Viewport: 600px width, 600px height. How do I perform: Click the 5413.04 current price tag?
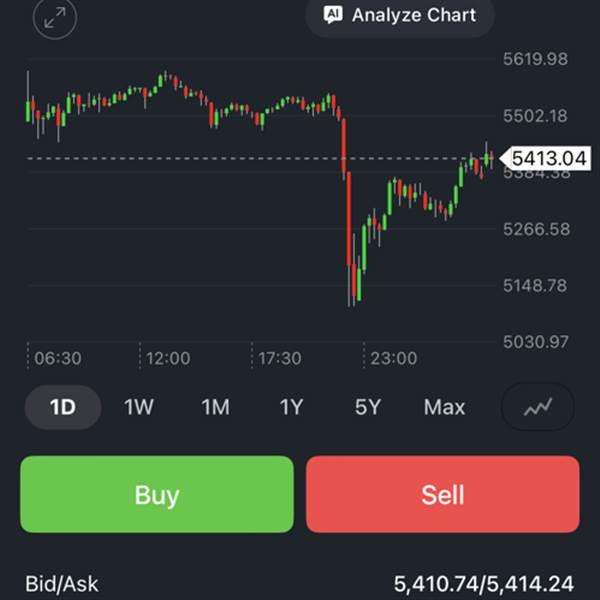click(x=546, y=158)
